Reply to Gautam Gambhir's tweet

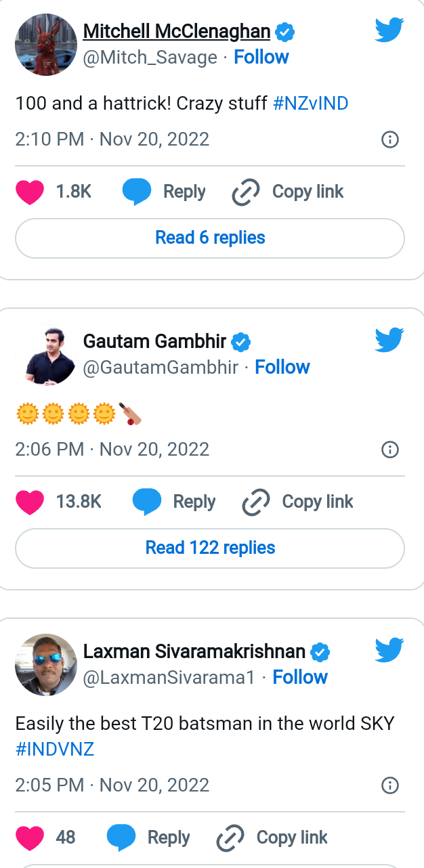174,502
